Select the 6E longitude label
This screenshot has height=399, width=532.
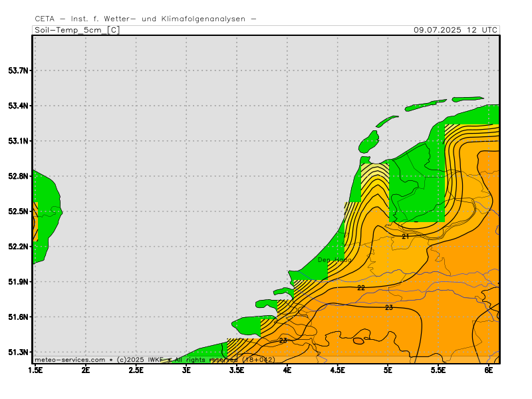click(489, 370)
